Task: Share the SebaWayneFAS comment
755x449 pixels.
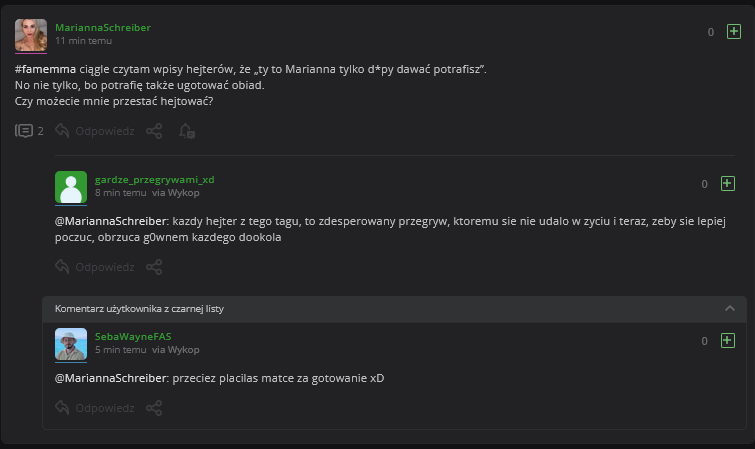Action: (154, 408)
